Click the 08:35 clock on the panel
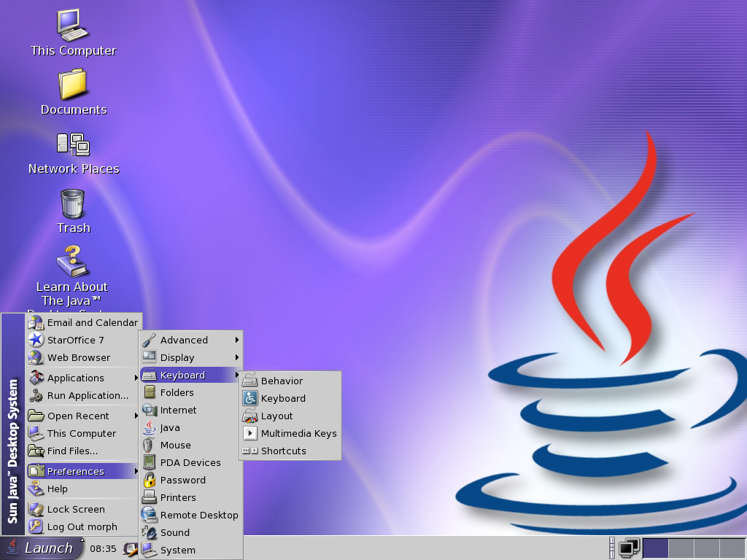Screen dimensions: 747x560 (x=103, y=548)
